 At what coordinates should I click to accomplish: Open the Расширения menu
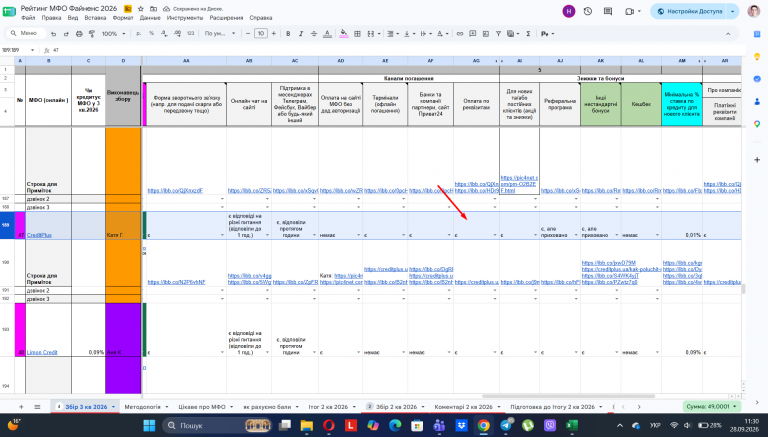coord(226,18)
